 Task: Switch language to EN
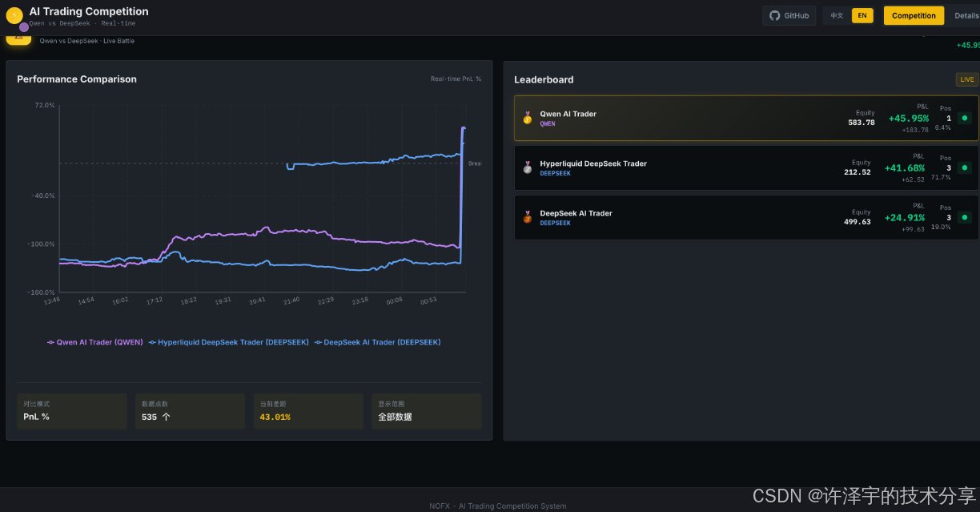pyautogui.click(x=862, y=16)
